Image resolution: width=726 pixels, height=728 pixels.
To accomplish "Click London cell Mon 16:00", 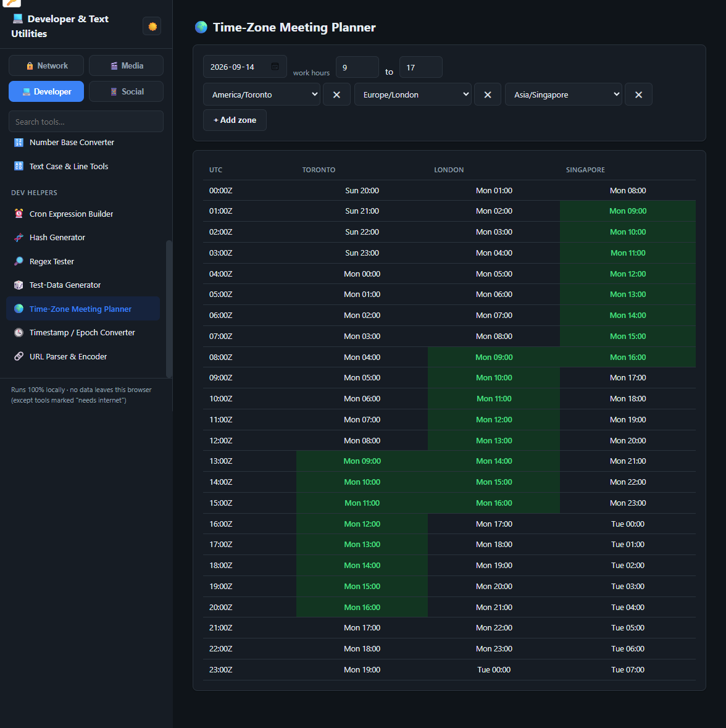I will tap(494, 503).
